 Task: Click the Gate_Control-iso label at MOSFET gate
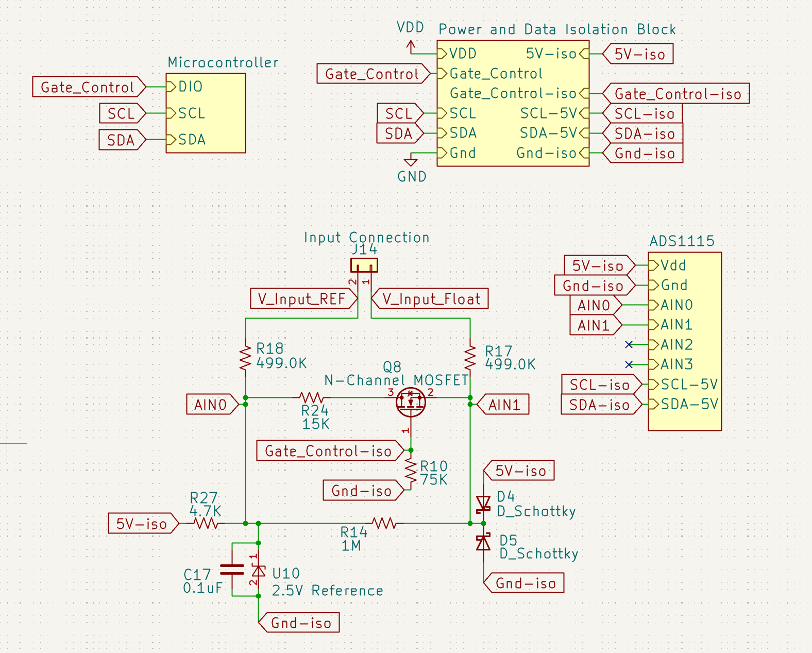[330, 450]
